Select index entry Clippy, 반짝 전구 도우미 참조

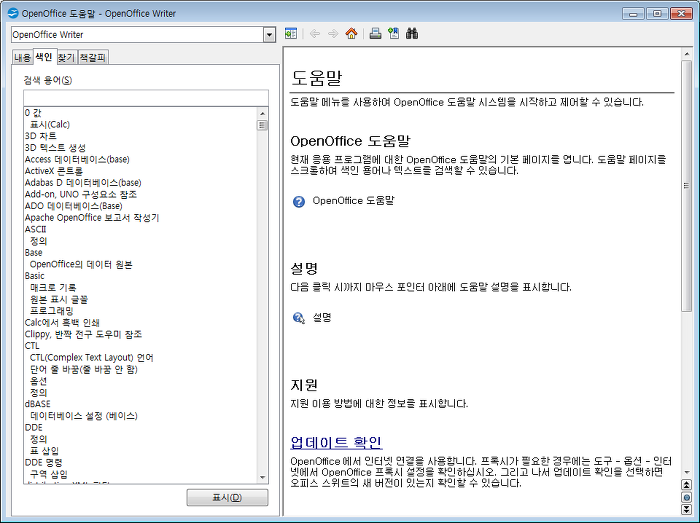click(83, 334)
